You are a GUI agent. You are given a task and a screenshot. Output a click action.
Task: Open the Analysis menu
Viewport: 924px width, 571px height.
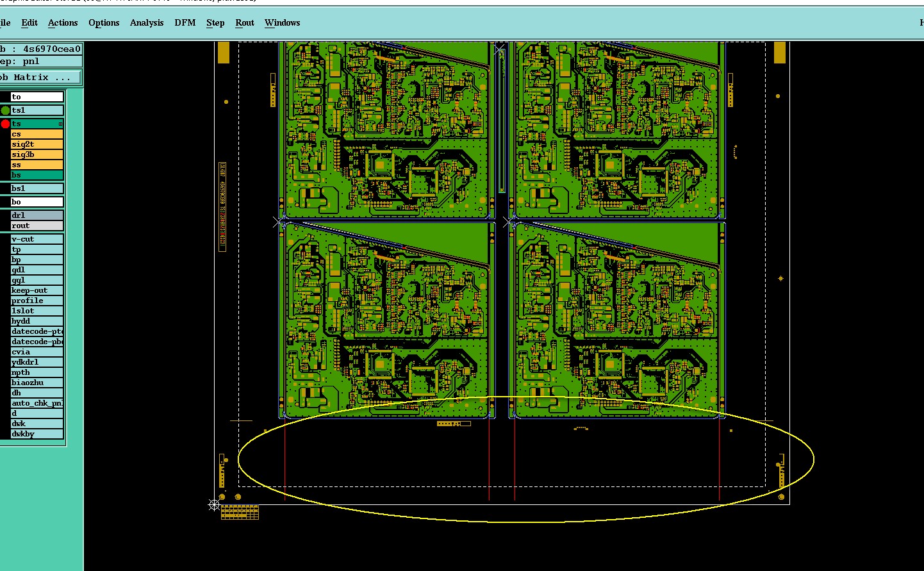pos(147,22)
